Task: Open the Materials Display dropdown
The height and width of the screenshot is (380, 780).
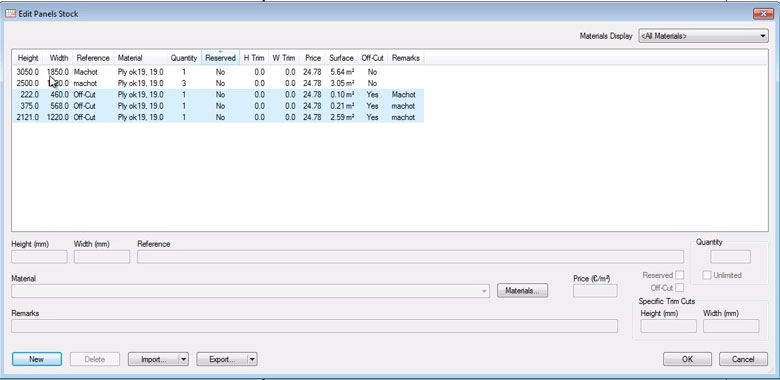Action: (x=703, y=36)
